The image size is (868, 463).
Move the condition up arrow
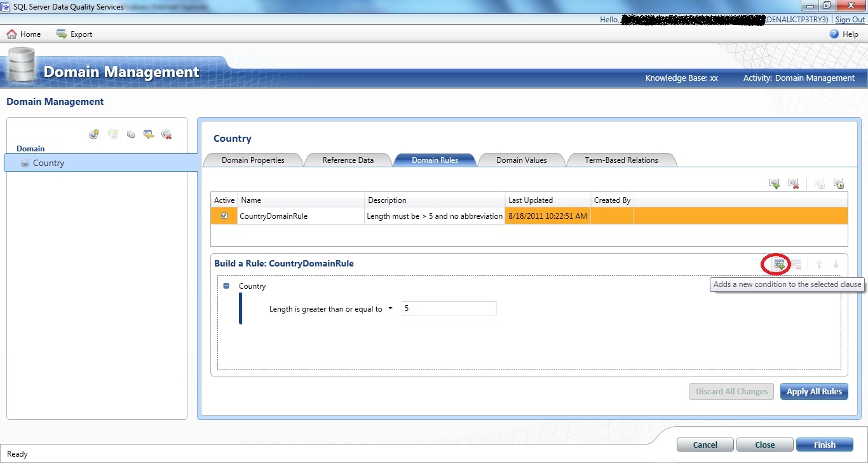click(820, 265)
